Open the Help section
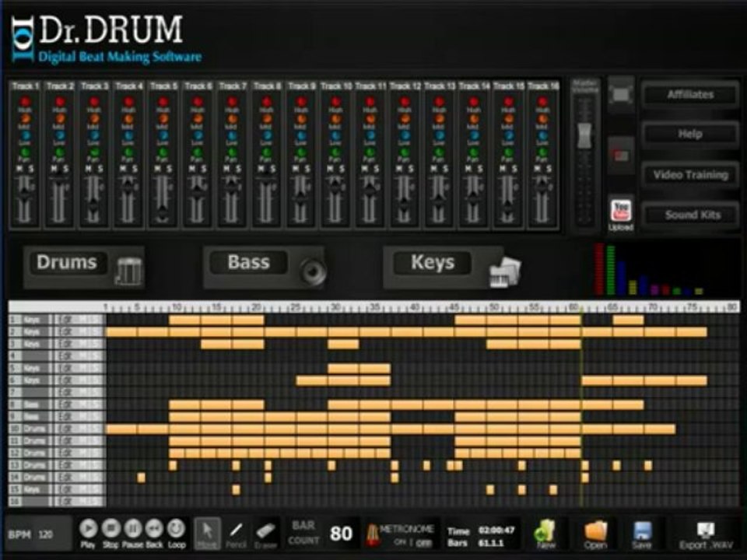This screenshot has width=747, height=560. click(690, 135)
